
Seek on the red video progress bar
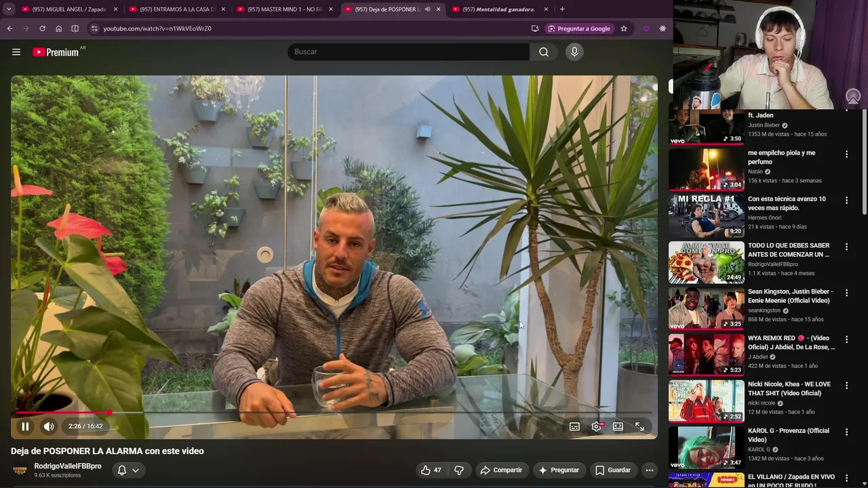[x=334, y=412]
